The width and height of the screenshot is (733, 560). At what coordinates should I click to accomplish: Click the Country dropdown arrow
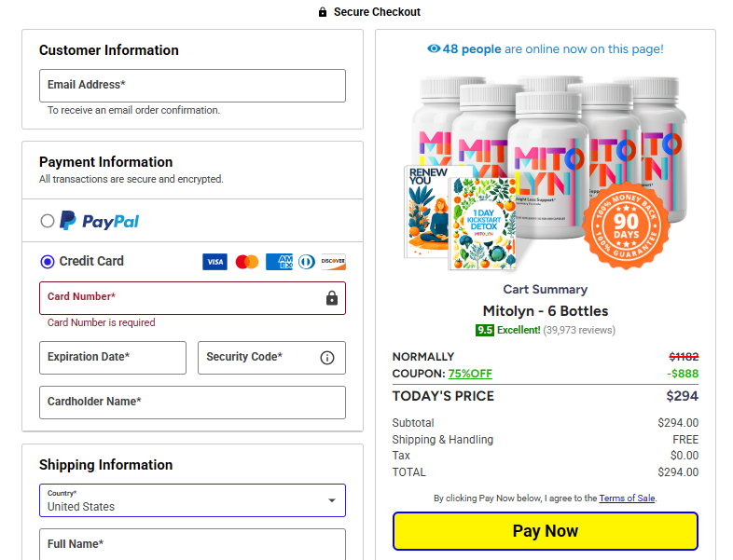click(x=332, y=500)
